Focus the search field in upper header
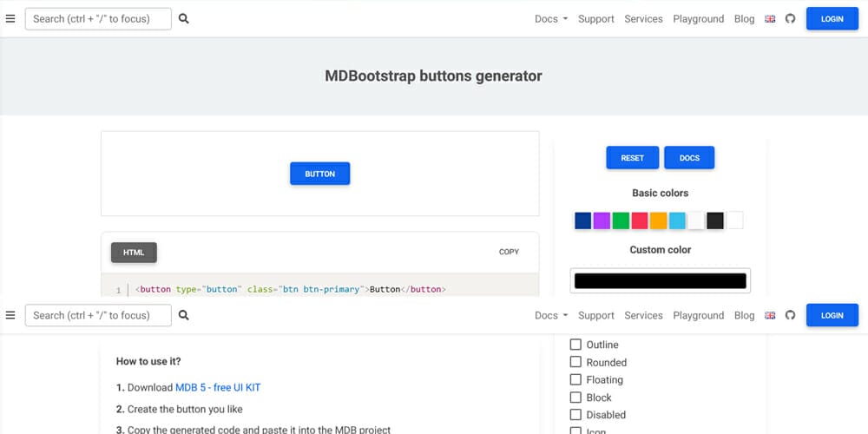Image resolution: width=868 pixels, height=434 pixels. click(x=98, y=19)
